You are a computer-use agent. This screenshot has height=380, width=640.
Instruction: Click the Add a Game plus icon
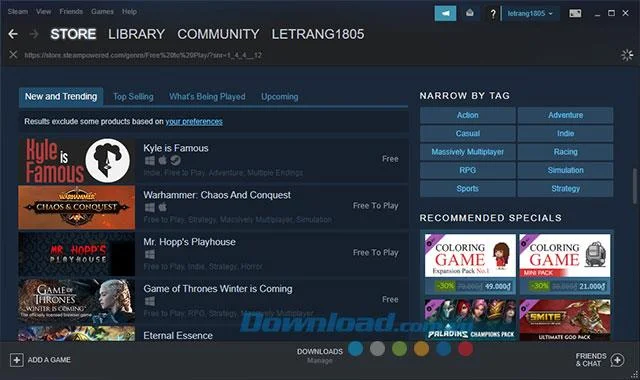pyautogui.click(x=16, y=360)
